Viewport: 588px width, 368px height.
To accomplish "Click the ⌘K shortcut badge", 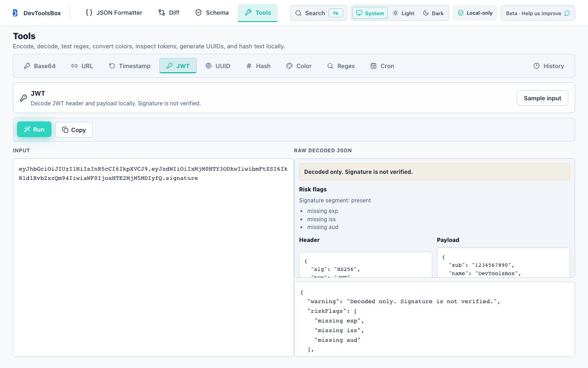I will pyautogui.click(x=336, y=13).
